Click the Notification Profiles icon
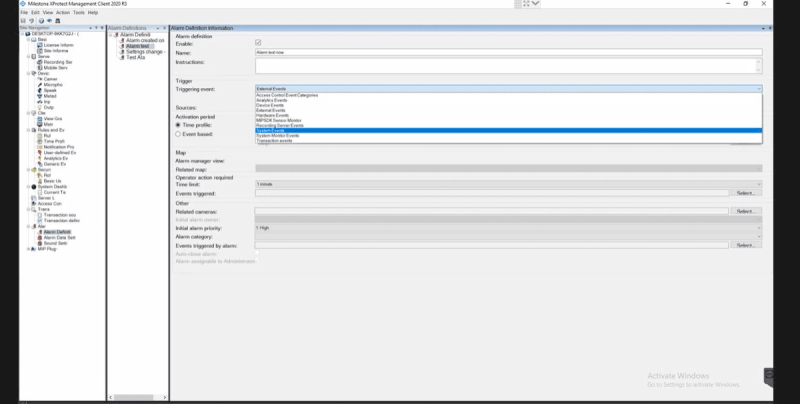This screenshot has height=404, width=800. [40, 147]
